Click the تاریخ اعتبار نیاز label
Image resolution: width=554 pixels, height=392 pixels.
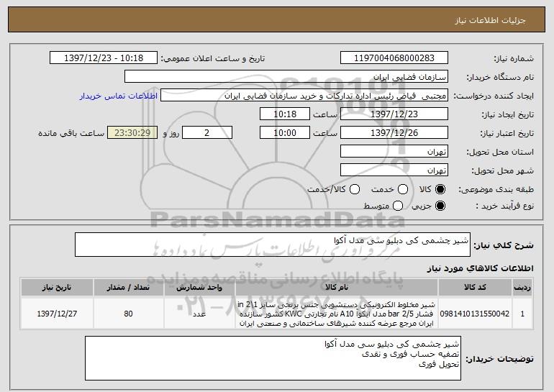pos(507,133)
